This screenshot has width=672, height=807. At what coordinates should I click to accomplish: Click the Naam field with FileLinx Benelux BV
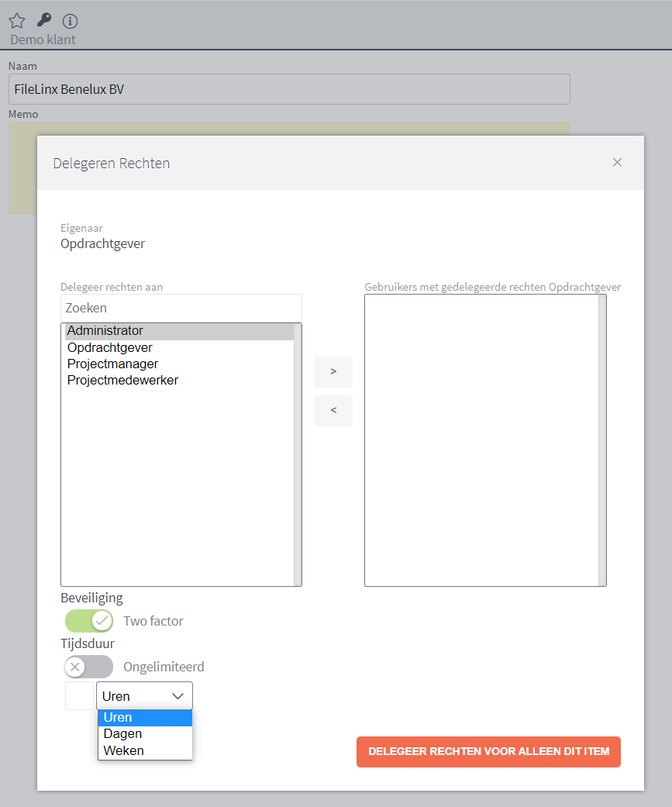[288, 89]
